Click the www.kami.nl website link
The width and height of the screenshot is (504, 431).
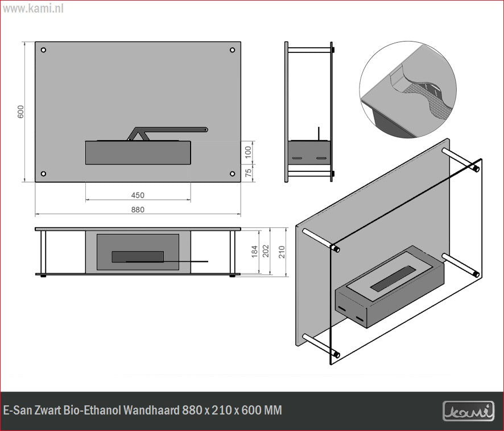(x=32, y=9)
